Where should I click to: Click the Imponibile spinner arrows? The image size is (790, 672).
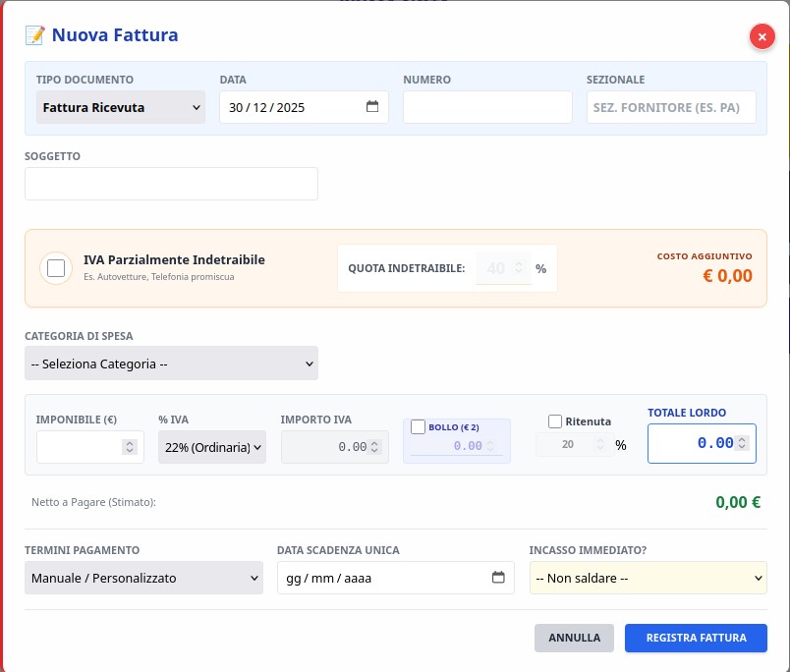[x=129, y=447]
